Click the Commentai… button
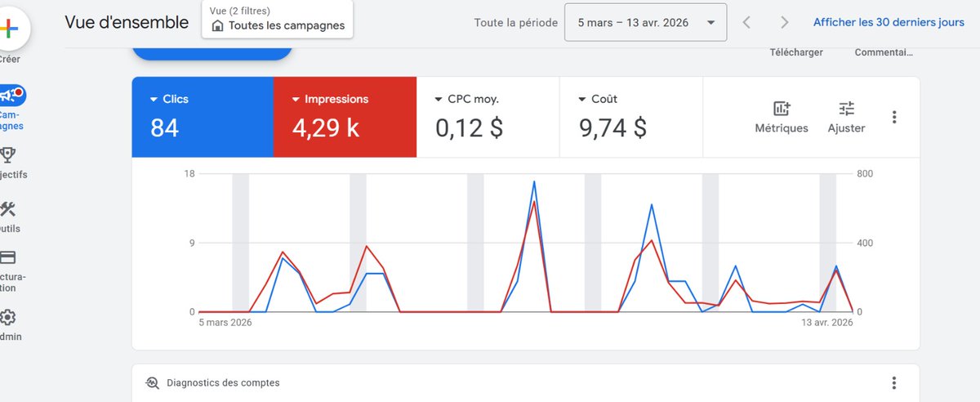Viewport: 980px width, 402px height. pyautogui.click(x=884, y=52)
